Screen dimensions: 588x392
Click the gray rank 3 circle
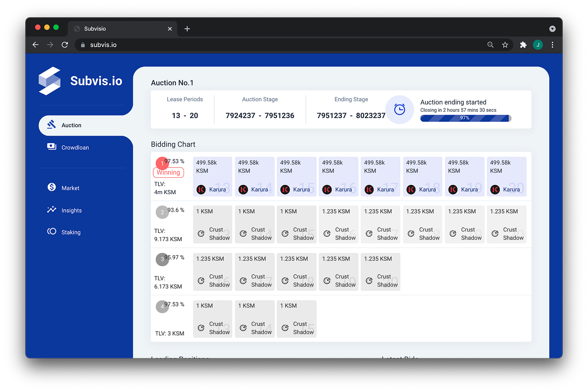pyautogui.click(x=162, y=259)
